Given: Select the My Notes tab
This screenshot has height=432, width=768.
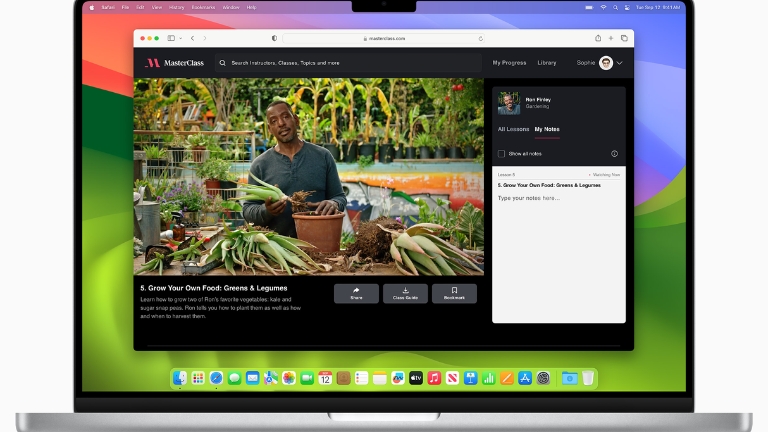Looking at the screenshot, I should pos(546,129).
